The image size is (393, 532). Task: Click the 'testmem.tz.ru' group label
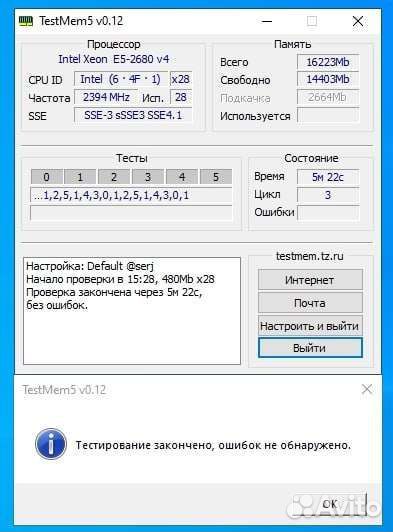tap(310, 256)
